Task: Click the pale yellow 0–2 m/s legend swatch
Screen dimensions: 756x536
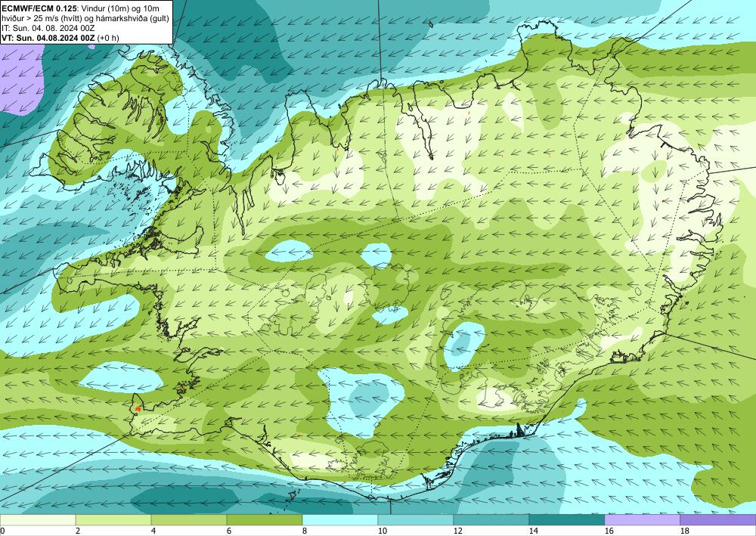Action: pyautogui.click(x=38, y=520)
